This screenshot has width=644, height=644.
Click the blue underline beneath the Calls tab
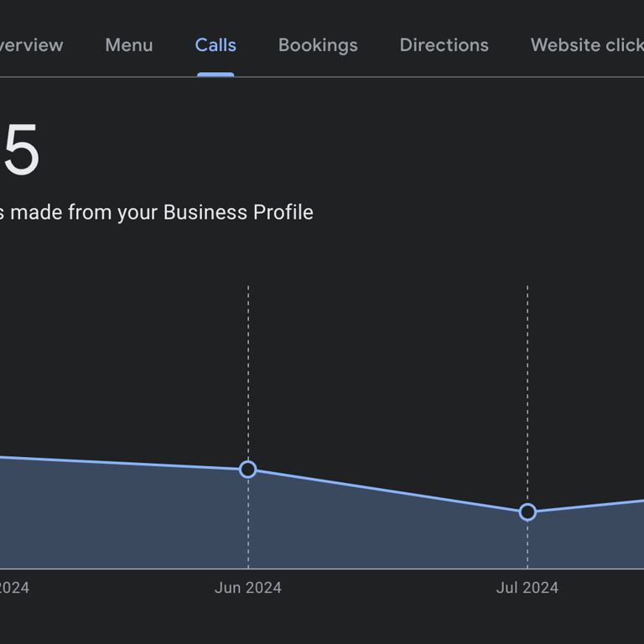(216, 75)
